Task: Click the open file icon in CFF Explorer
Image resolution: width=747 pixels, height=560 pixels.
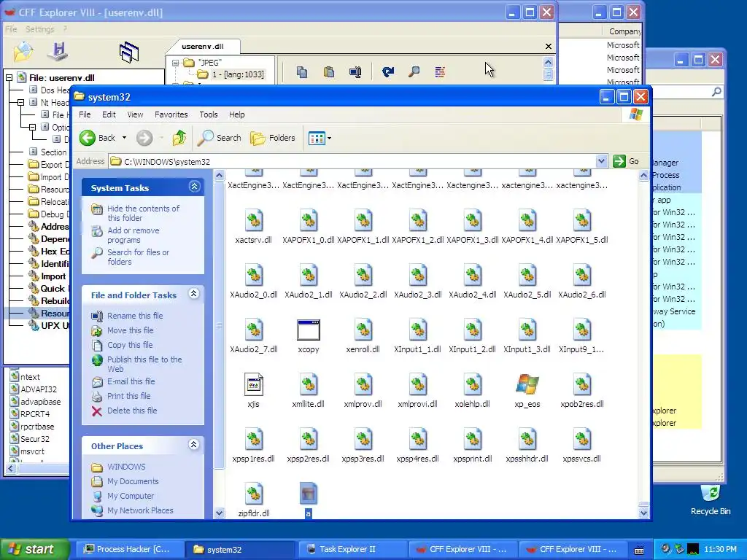Action: click(23, 52)
